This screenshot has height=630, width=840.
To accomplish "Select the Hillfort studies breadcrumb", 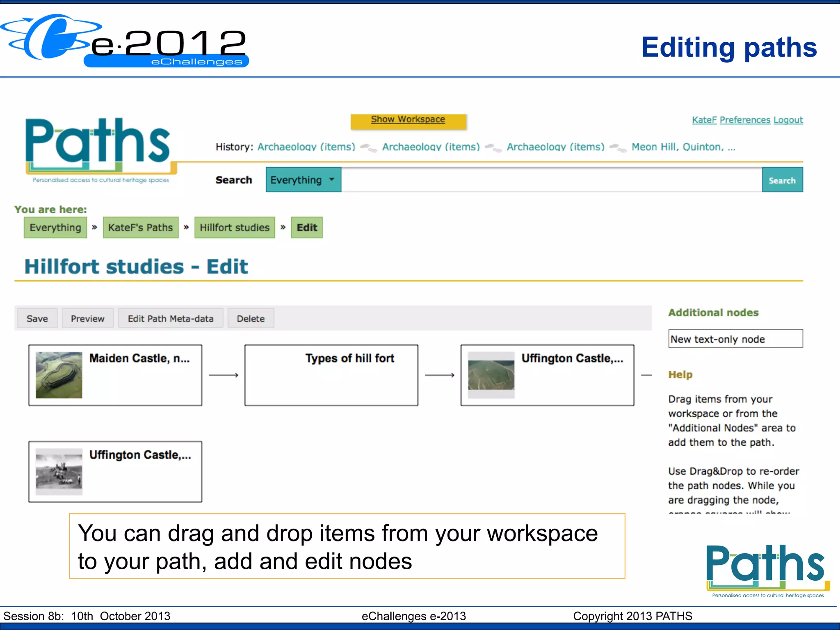I will click(x=235, y=227).
